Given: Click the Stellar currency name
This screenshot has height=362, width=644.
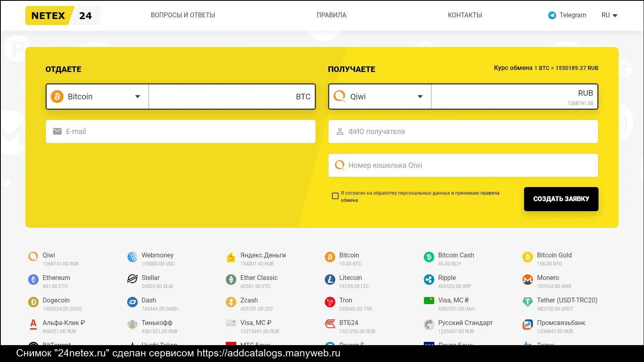Looking at the screenshot, I should tap(151, 278).
